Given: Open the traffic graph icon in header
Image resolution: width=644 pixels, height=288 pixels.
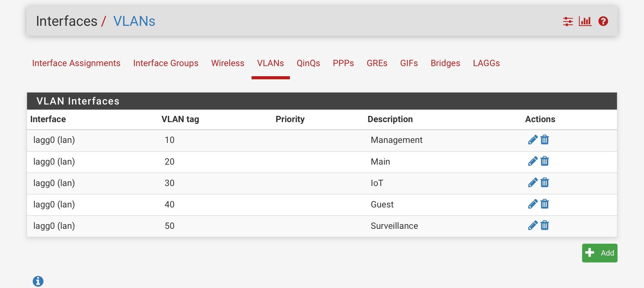Looking at the screenshot, I should pos(585,21).
